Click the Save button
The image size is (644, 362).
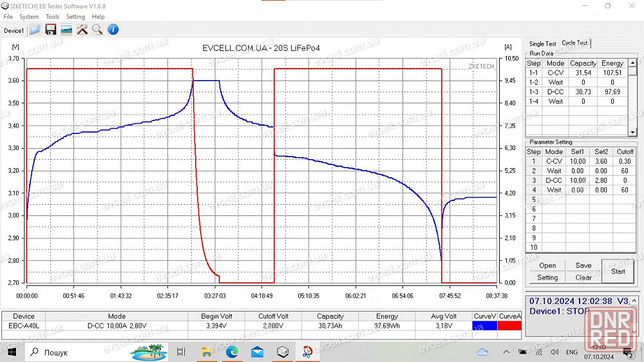(x=583, y=265)
